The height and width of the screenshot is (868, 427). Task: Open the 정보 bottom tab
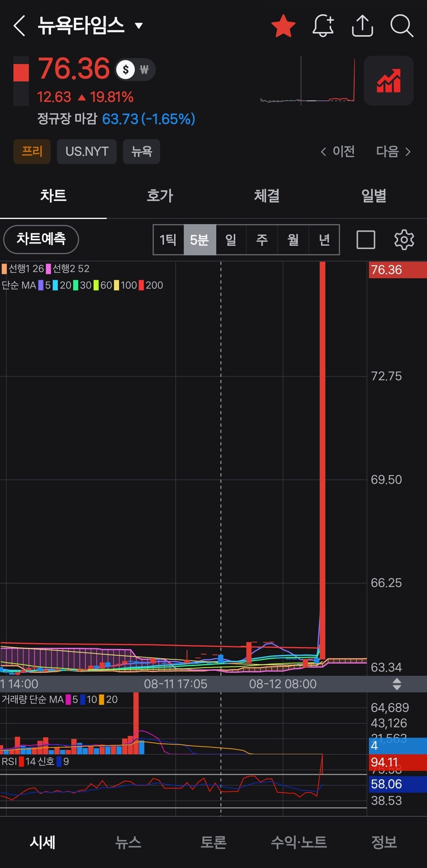pyautogui.click(x=384, y=842)
